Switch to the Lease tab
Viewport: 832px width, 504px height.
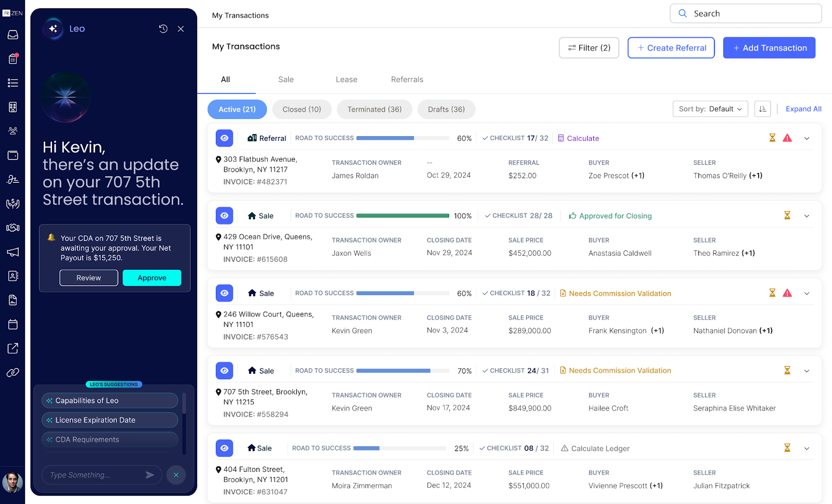pos(346,79)
